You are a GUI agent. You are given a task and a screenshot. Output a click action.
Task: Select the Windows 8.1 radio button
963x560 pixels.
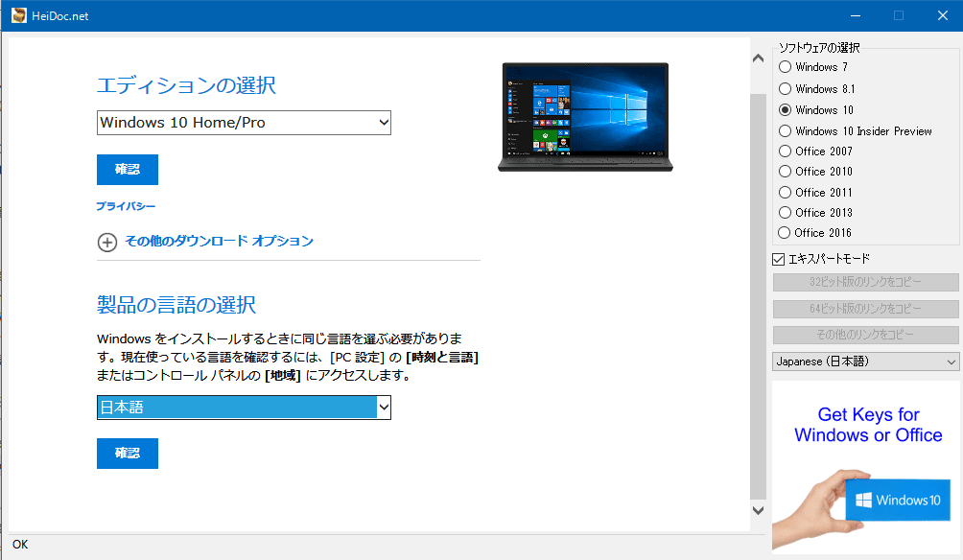[x=785, y=88]
